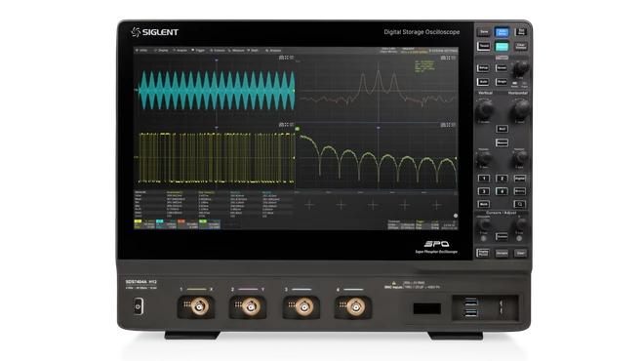Open the Trigger menu in the top bar
Screen dimensions: 644x361
pos(198,50)
